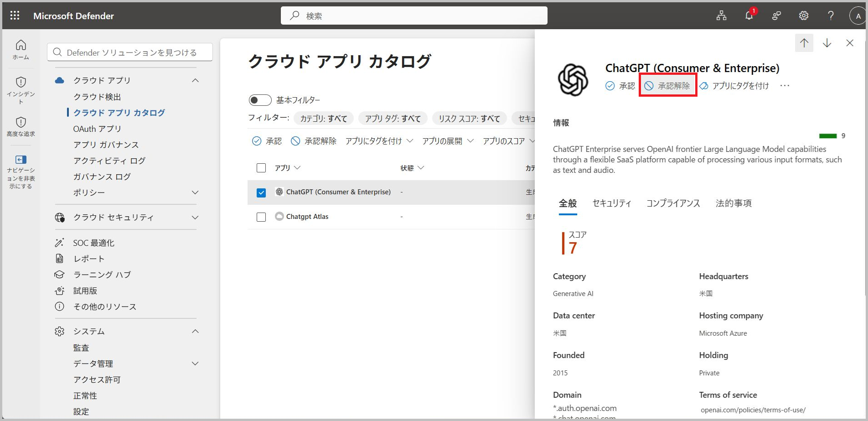Click the main 検索 search box
868x421 pixels.
click(x=414, y=16)
